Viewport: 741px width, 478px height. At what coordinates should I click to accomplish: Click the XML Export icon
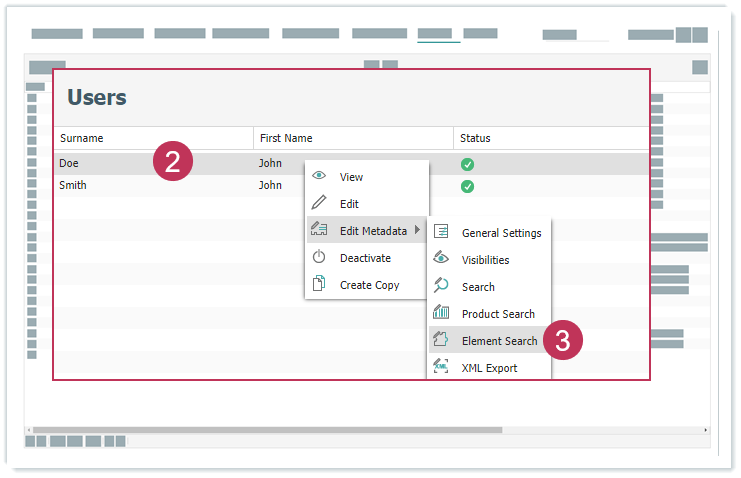[441, 367]
